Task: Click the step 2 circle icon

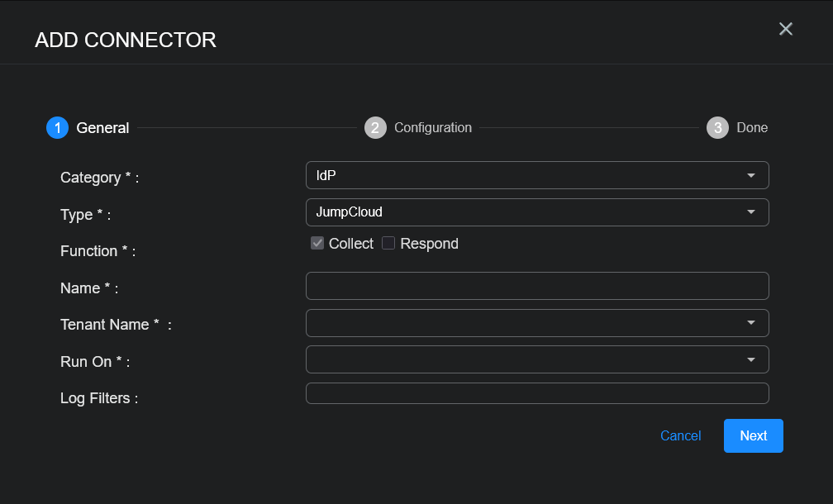Action: pos(375,128)
